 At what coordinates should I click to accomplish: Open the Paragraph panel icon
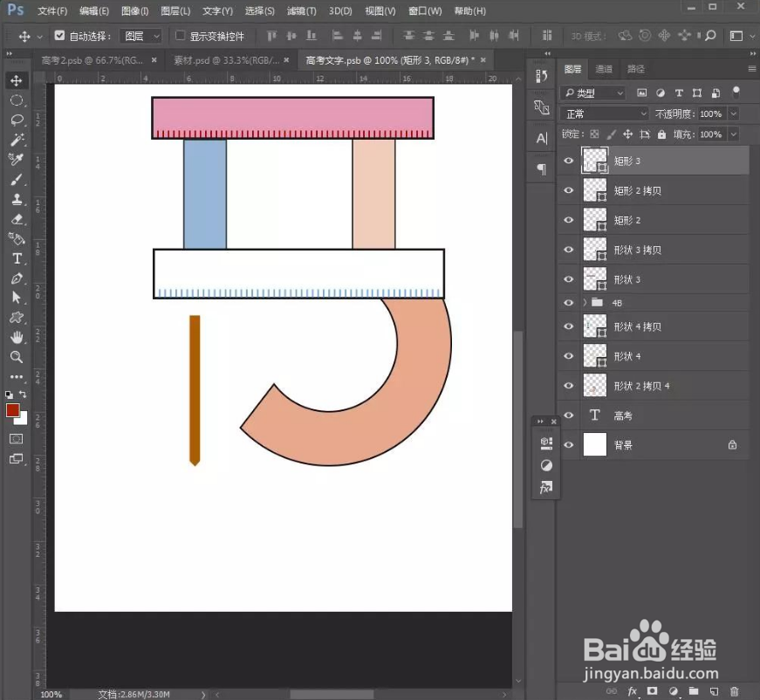tap(542, 169)
